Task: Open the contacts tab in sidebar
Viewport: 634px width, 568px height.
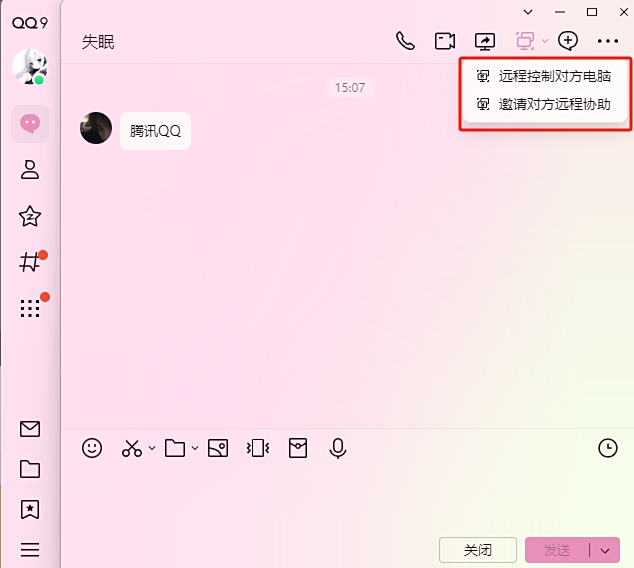Action: [x=30, y=170]
